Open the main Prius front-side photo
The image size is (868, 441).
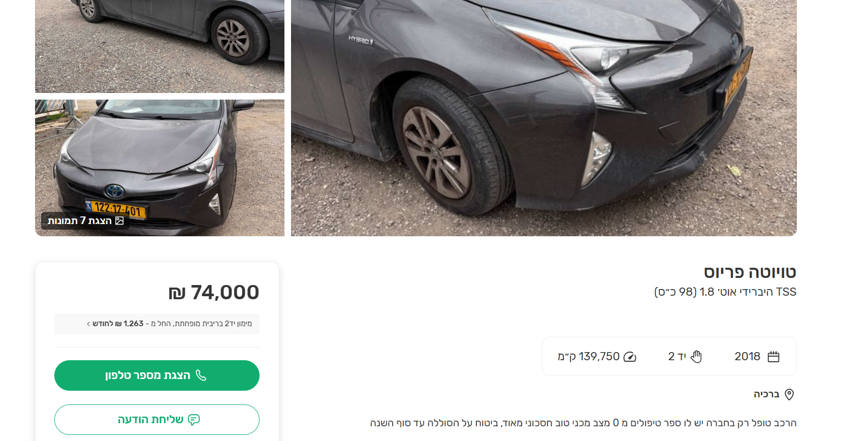tap(543, 118)
